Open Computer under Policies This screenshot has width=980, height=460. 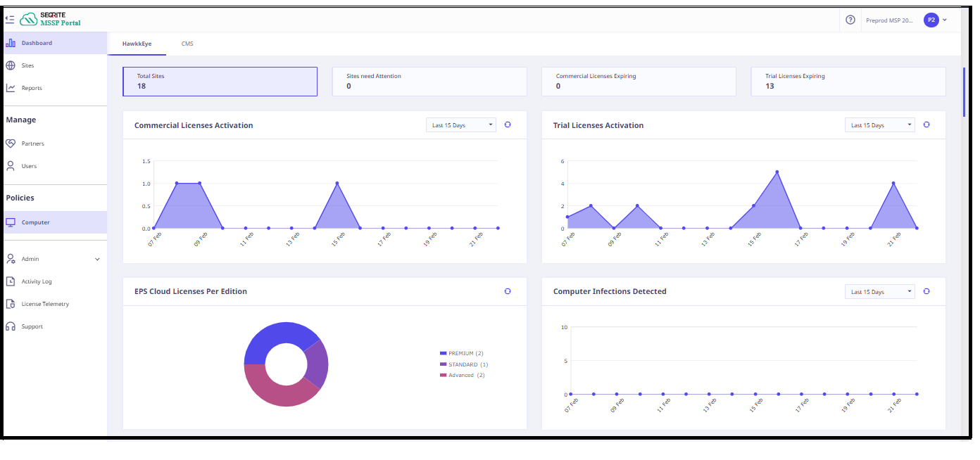(54, 222)
